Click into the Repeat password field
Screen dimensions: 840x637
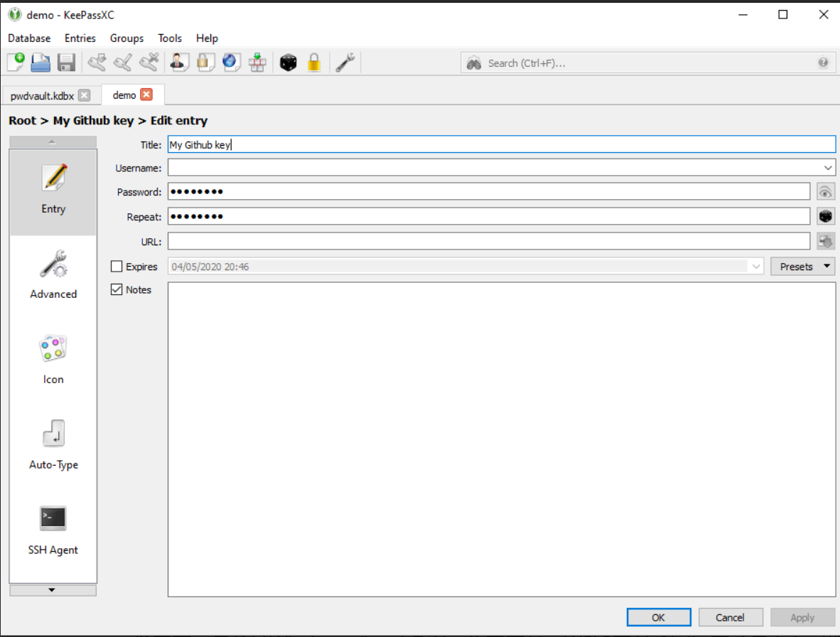[488, 216]
